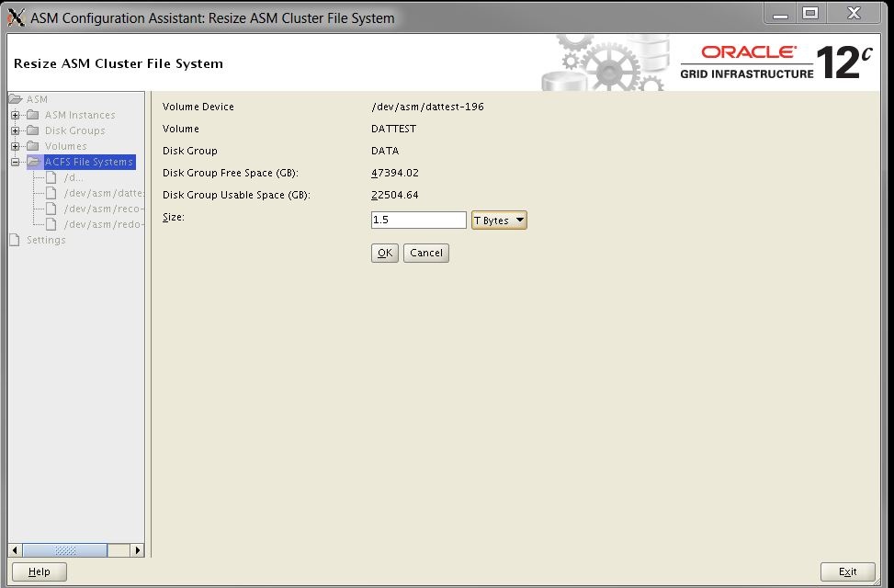Select the /dev/asm/redo file system entry

point(104,224)
